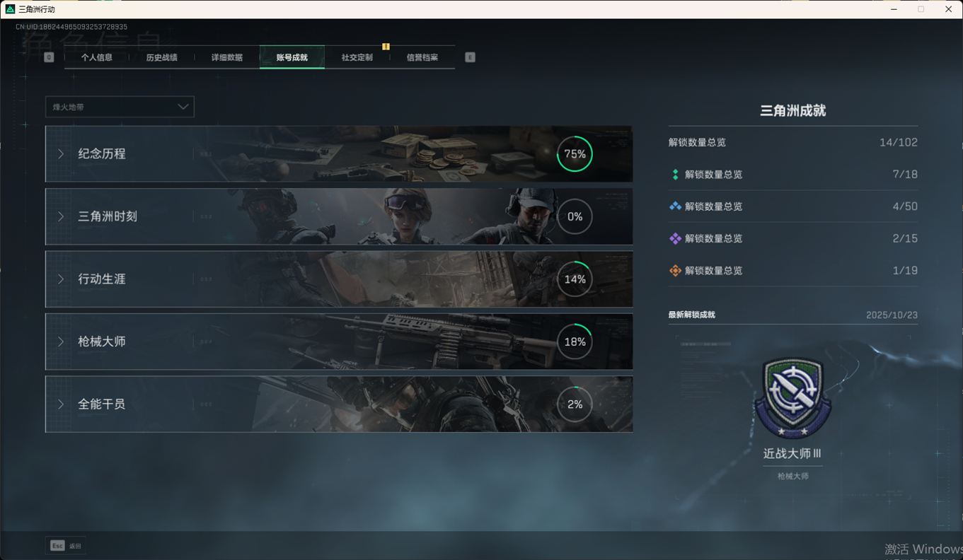Open the 烽火地带 mode dropdown
Image resolution: width=963 pixels, height=560 pixels.
pyautogui.click(x=120, y=107)
